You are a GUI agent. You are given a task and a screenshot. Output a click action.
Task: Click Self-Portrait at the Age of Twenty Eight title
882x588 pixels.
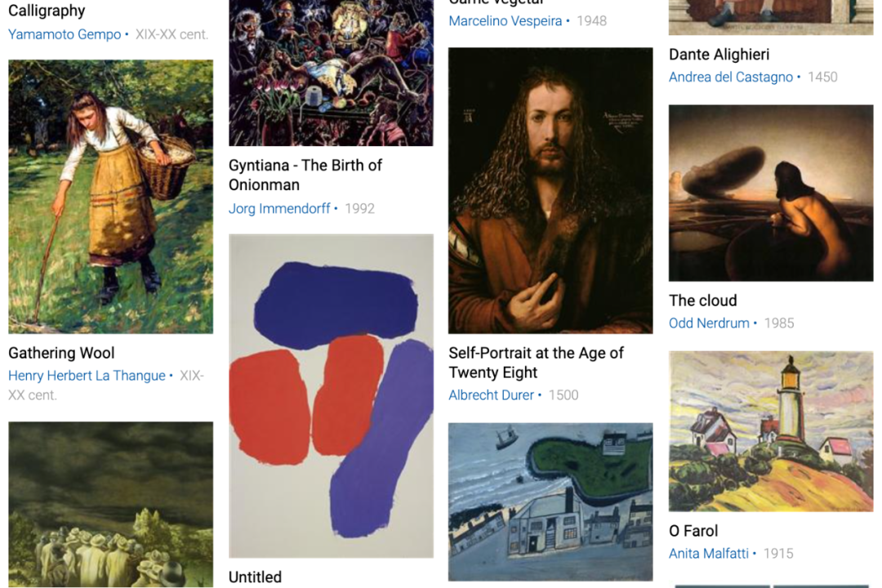point(536,363)
